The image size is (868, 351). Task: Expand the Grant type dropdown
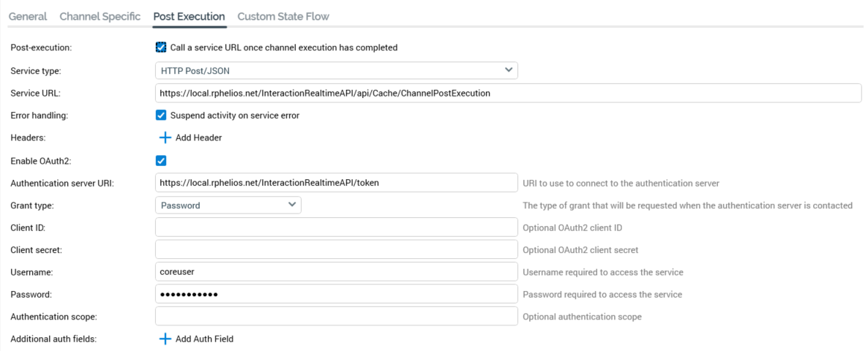tap(228, 205)
